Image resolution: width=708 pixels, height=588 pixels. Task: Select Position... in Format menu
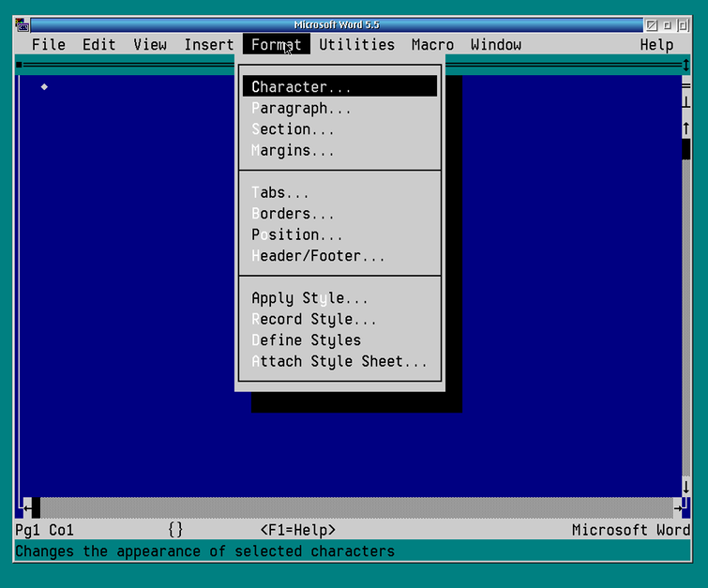(x=339, y=234)
